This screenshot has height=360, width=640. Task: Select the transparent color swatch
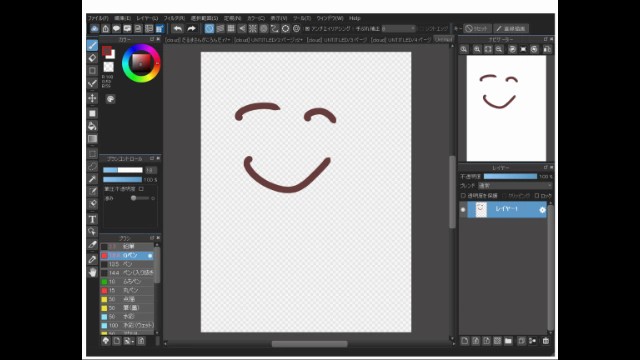(x=109, y=67)
